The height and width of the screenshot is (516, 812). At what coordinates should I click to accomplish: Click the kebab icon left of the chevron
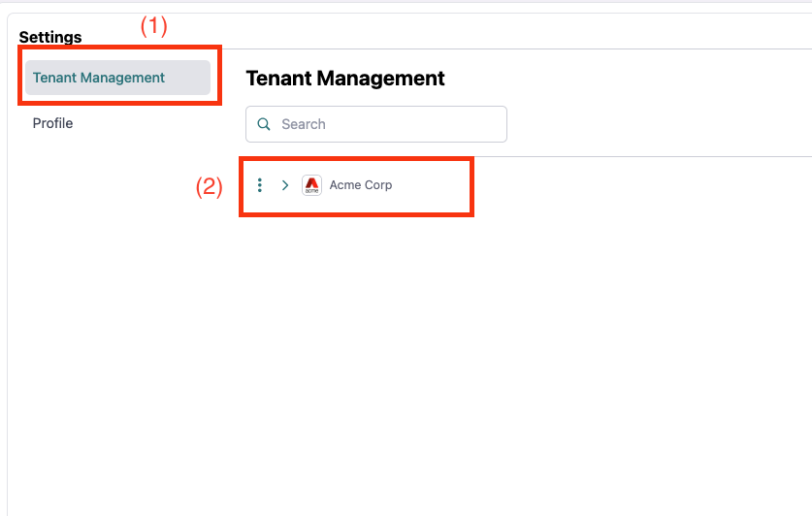click(x=259, y=185)
